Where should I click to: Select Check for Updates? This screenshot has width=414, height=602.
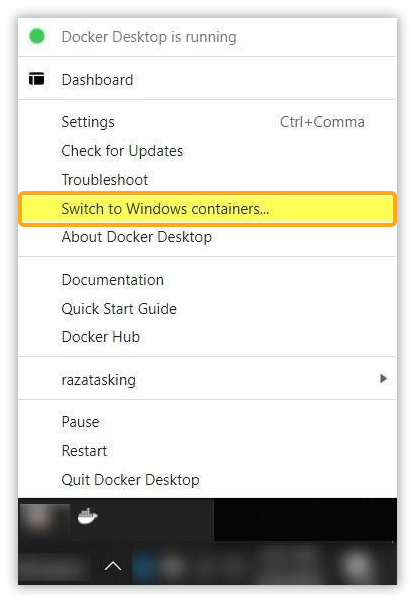coord(207,151)
